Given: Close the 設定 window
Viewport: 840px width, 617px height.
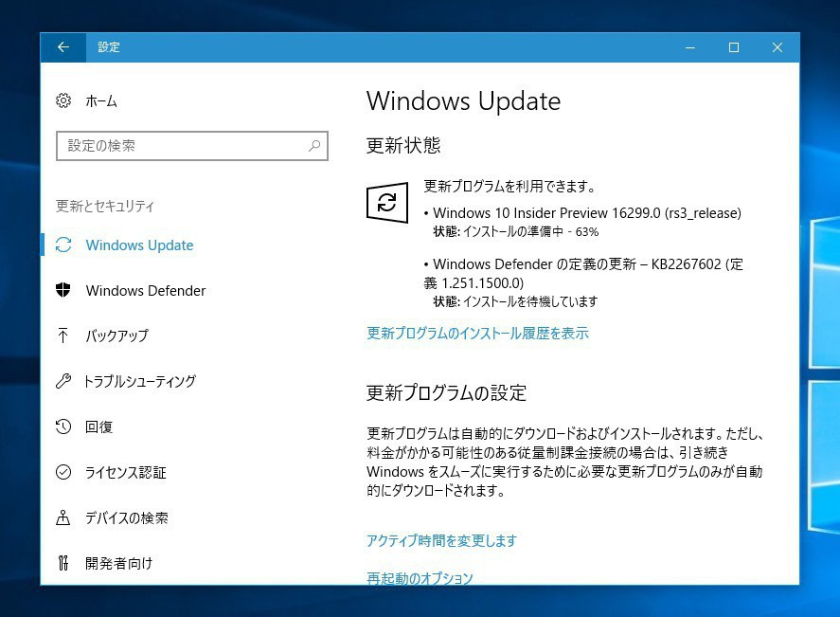Looking at the screenshot, I should tap(777, 47).
